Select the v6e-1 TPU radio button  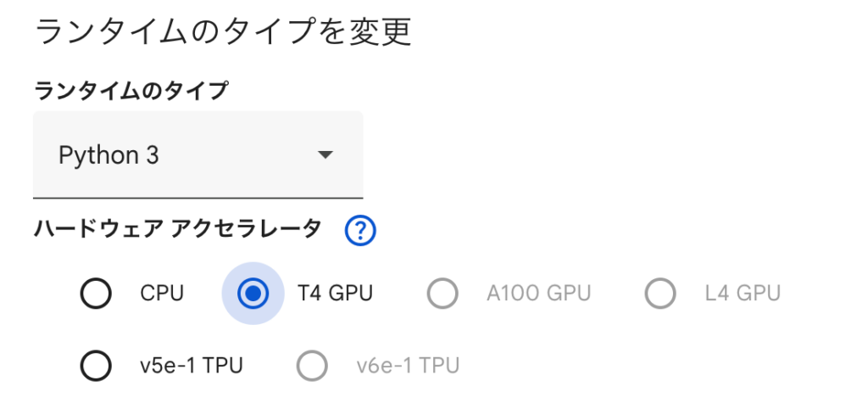click(312, 366)
